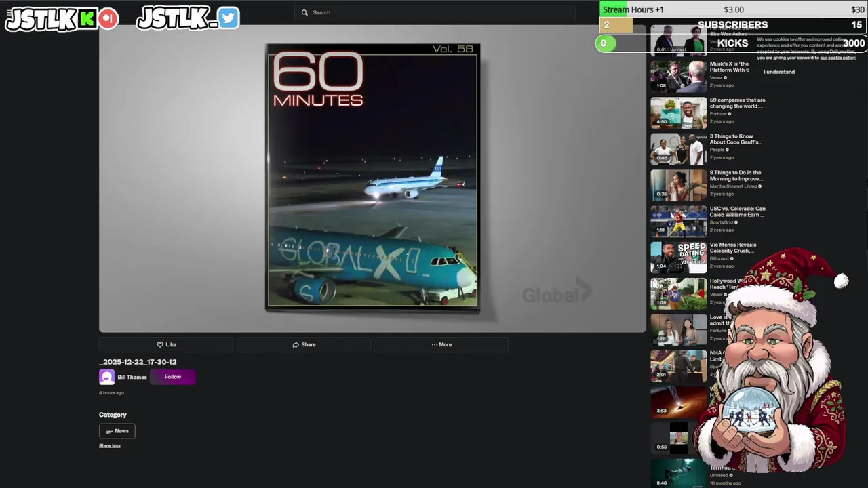Open the 1:28 'Love is' video thumbnail

coord(679,329)
